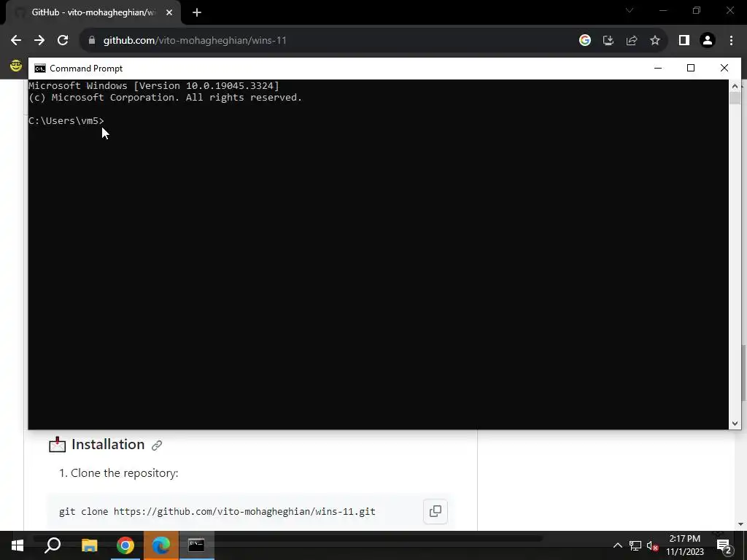This screenshot has height=560, width=747.
Task: Minimize the Command Prompt window
Action: [x=658, y=68]
